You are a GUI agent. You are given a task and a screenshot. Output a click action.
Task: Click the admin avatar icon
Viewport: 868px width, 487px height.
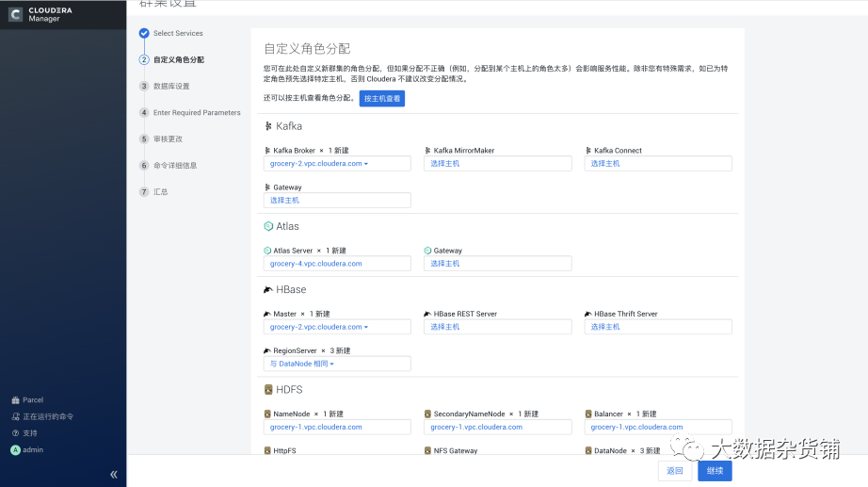coord(15,450)
